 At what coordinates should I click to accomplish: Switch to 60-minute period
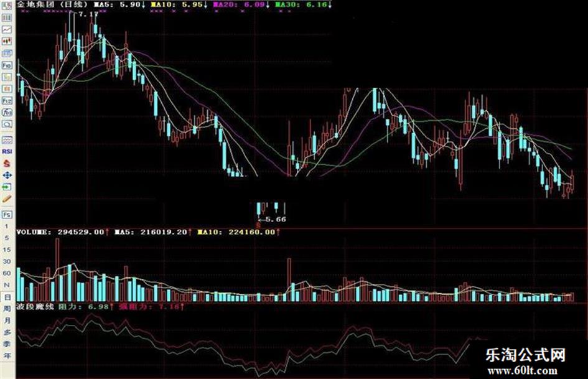[6, 273]
